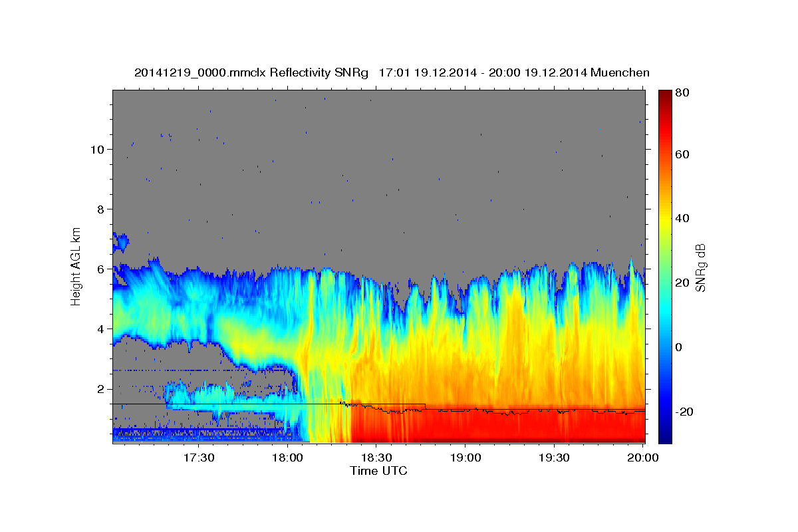Click the colorbar value label 80

682,93
